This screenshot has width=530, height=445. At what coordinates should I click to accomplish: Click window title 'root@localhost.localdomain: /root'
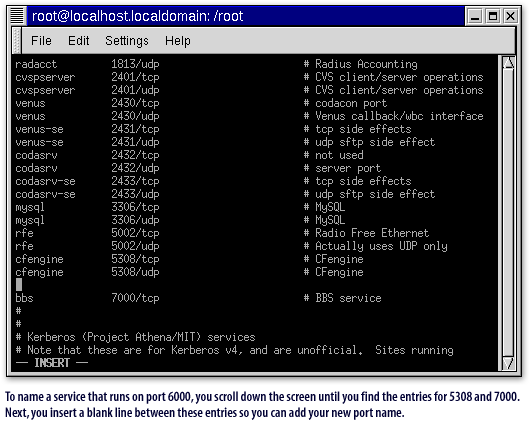tap(137, 16)
